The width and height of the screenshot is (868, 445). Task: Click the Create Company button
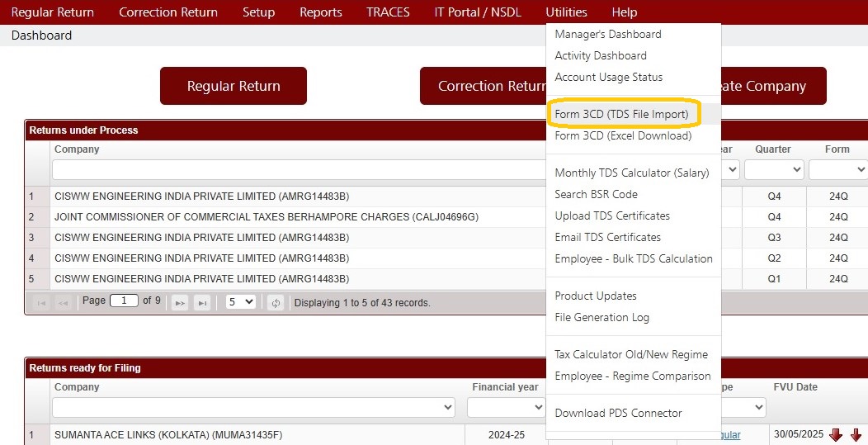point(774,86)
